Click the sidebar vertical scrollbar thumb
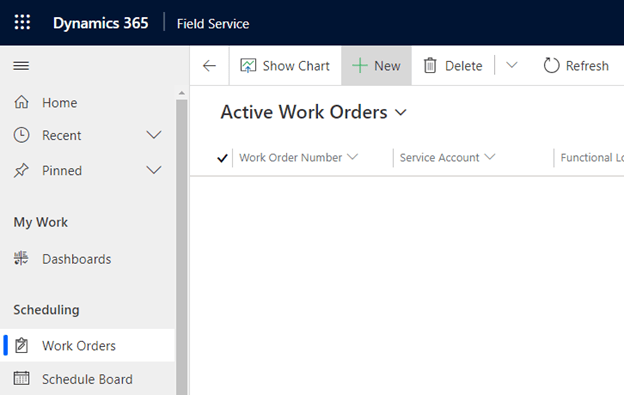Viewport: 624px width, 395px height. [x=182, y=247]
